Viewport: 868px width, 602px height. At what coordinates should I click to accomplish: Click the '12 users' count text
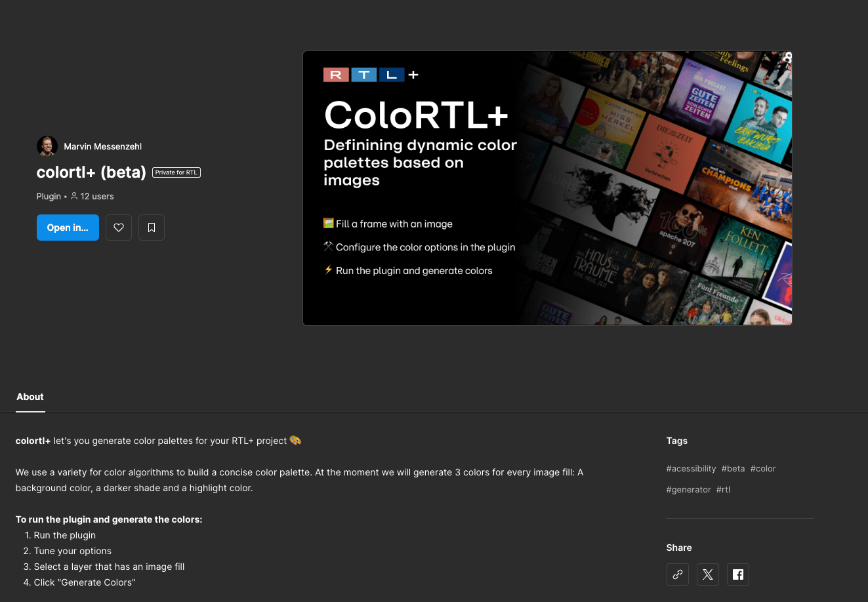pyautogui.click(x=97, y=196)
